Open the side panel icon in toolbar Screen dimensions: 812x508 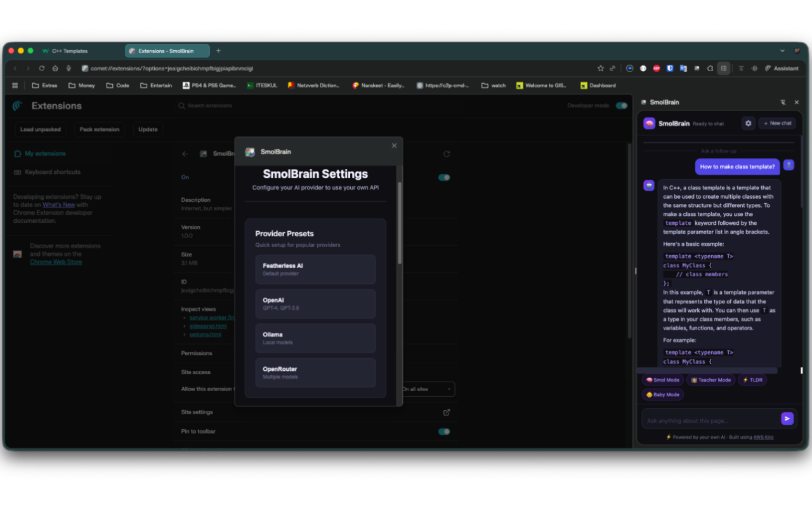coord(724,68)
